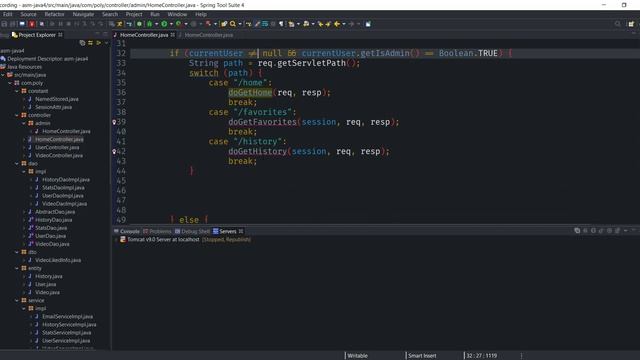Open UserController.java in the tree

57,147
